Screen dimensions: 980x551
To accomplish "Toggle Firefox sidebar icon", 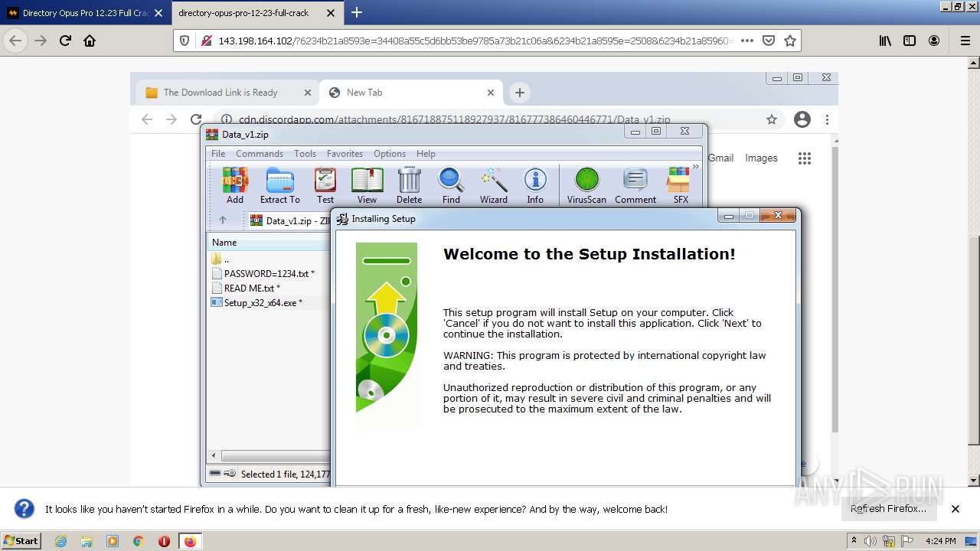I will 910,41.
